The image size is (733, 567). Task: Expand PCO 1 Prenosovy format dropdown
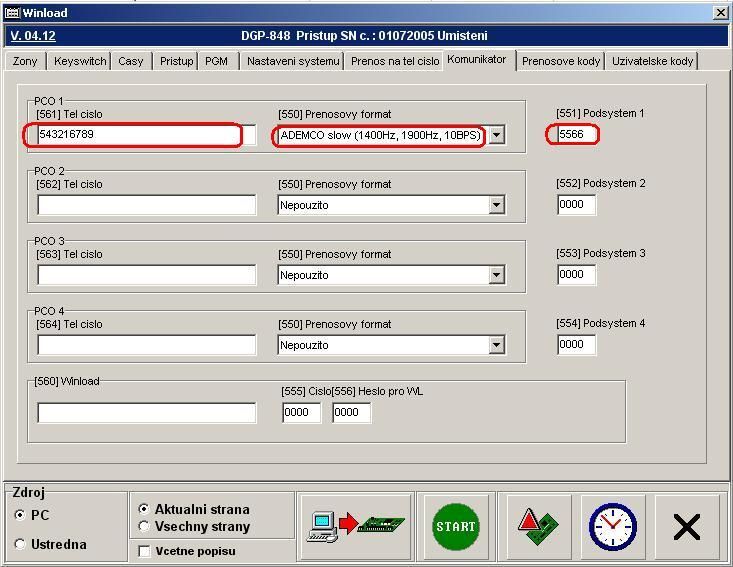point(496,135)
